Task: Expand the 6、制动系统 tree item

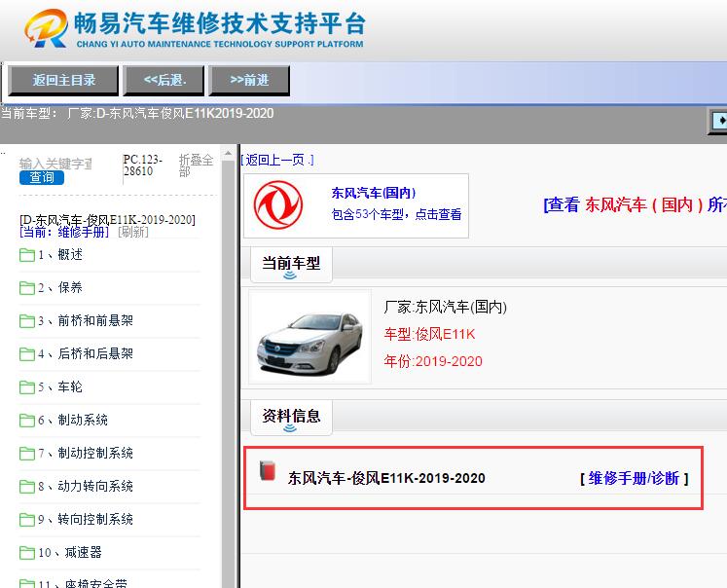Action: pyautogui.click(x=73, y=420)
